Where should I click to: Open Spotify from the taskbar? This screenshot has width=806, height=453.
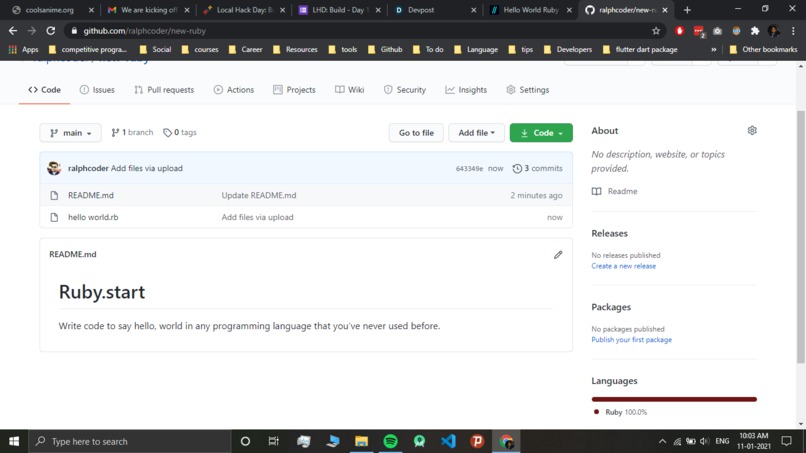[390, 441]
